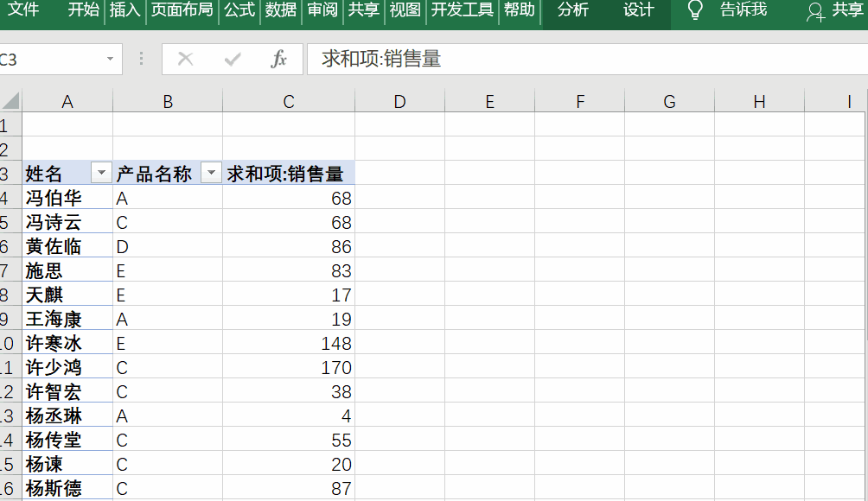Select column B header
Viewport: 868px width, 501px height.
pyautogui.click(x=168, y=101)
